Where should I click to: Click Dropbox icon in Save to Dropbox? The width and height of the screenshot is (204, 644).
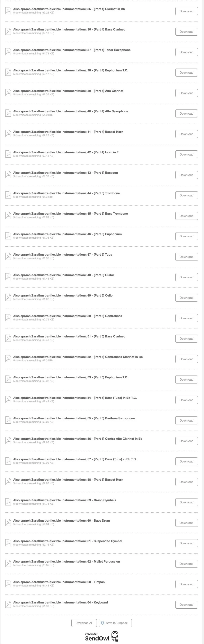[x=103, y=623]
